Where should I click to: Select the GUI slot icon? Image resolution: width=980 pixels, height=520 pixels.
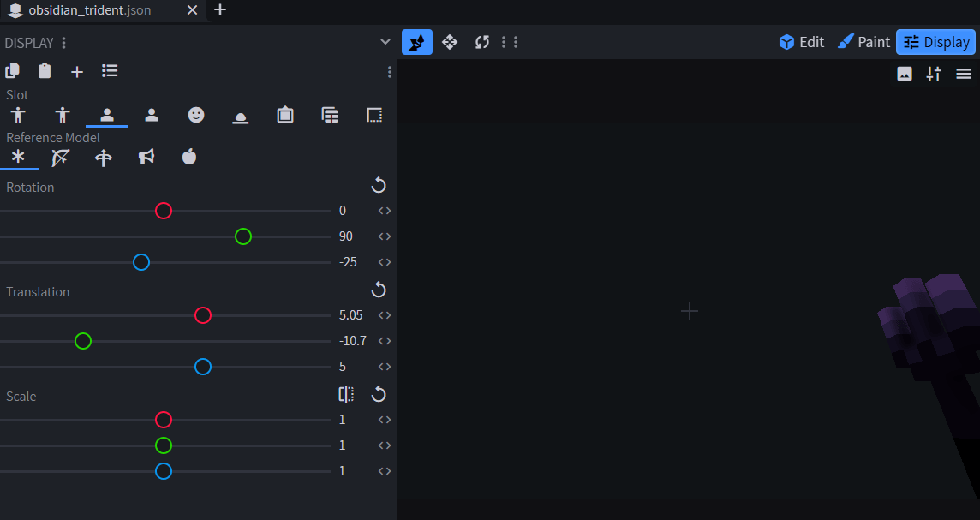[330, 115]
